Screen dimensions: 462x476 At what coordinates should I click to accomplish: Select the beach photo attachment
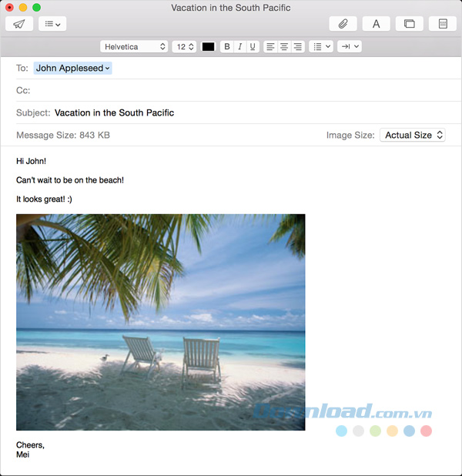(x=161, y=322)
